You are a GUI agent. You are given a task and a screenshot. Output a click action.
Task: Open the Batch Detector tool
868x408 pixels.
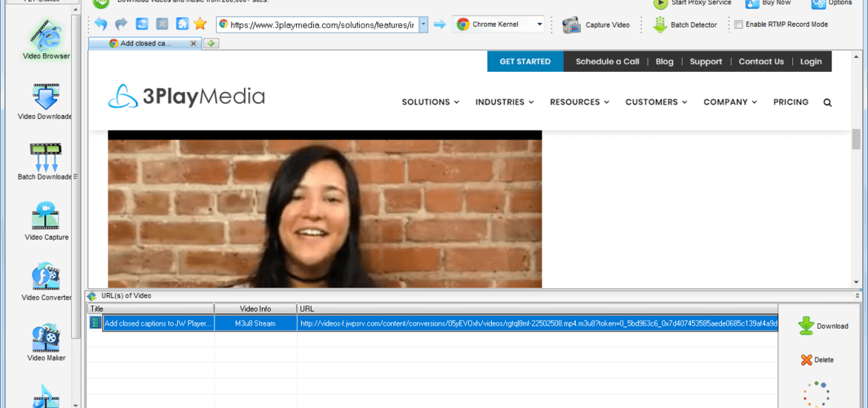(x=684, y=25)
